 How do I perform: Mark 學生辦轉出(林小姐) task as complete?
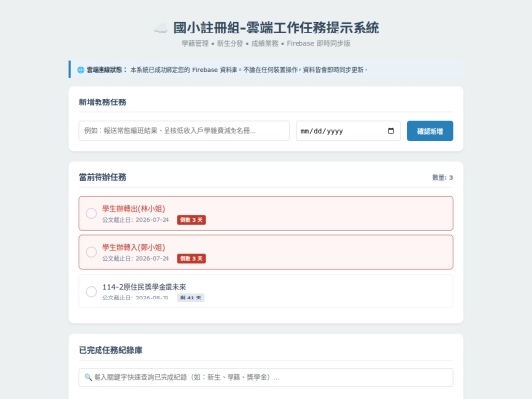point(91,213)
